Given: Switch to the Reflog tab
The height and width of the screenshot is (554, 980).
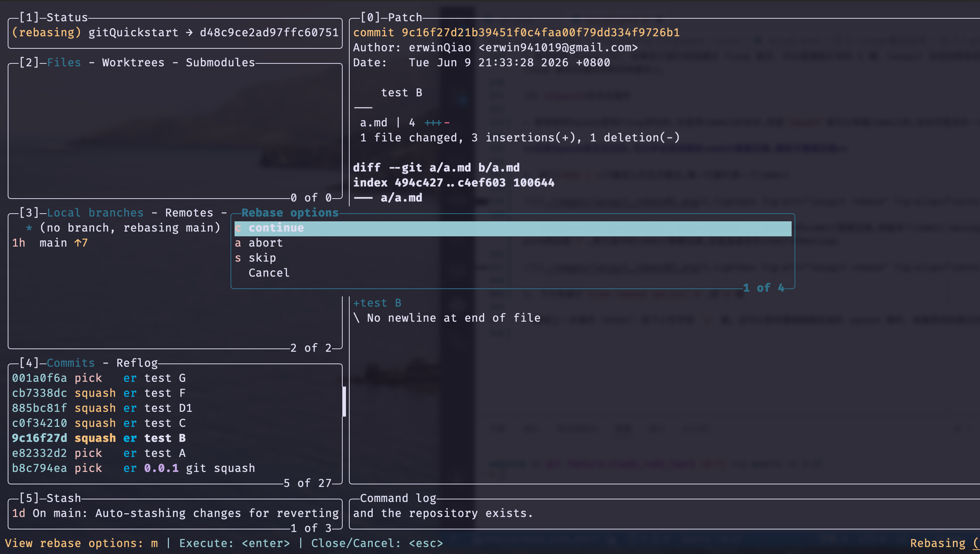Looking at the screenshot, I should pos(137,363).
